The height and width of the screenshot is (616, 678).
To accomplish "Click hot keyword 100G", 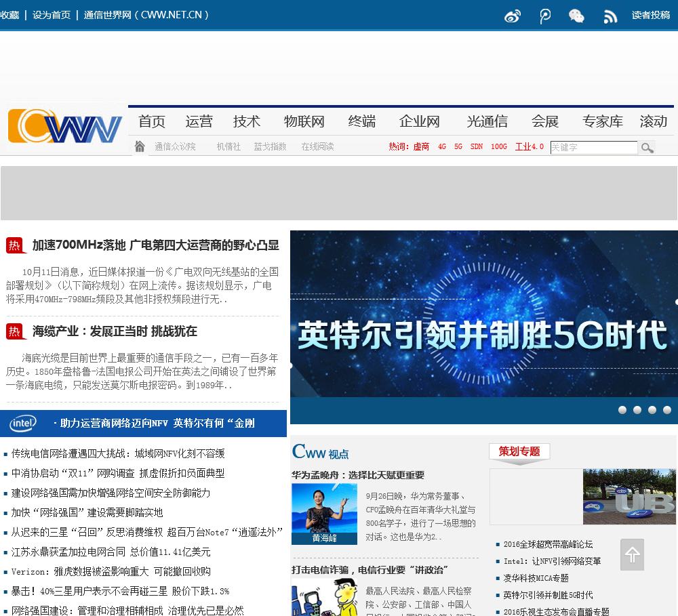I will pos(499,147).
